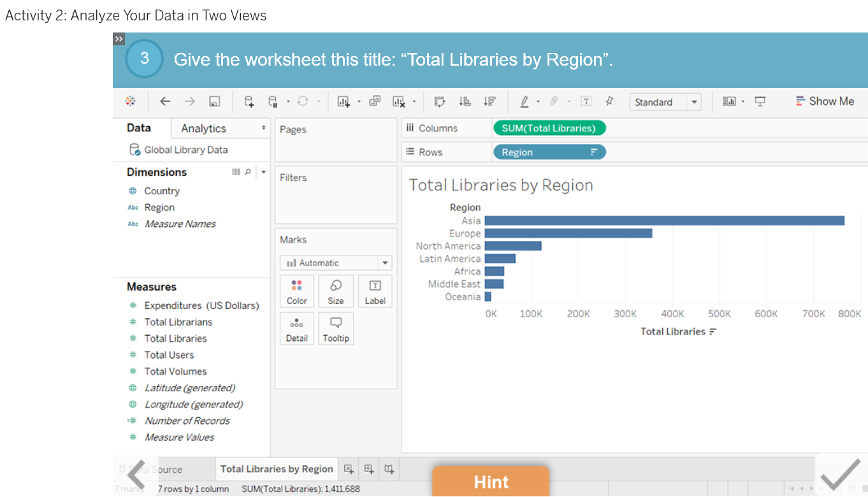Click the Clear Sheet icon
This screenshot has height=497, width=868.
coord(399,101)
